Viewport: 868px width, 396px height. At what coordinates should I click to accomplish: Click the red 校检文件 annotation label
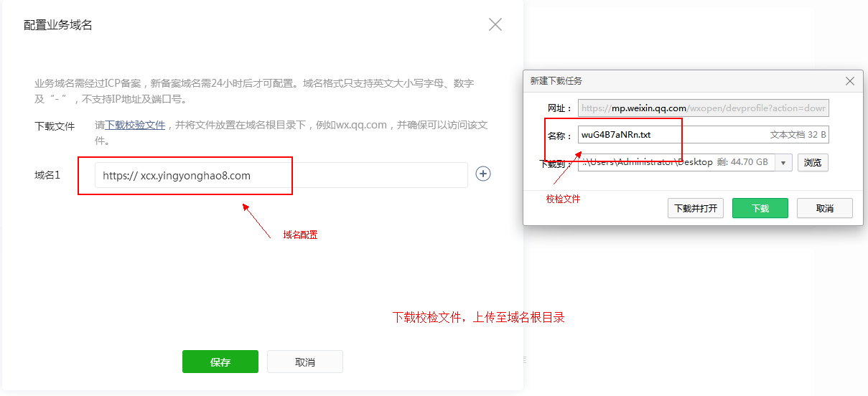pos(563,199)
